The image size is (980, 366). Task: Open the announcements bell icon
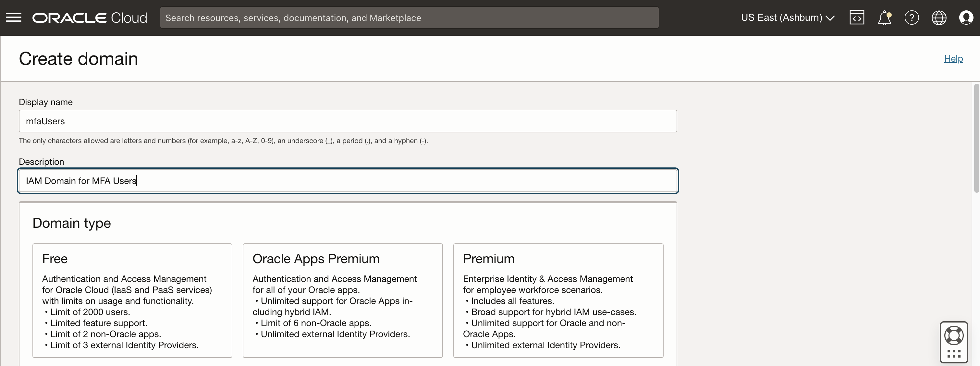[x=884, y=18]
